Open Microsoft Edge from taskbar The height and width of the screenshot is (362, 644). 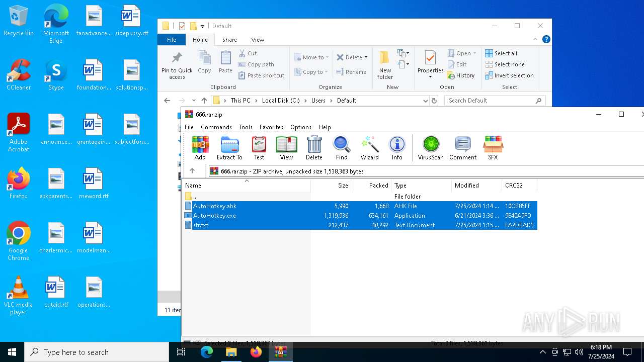coord(207,352)
